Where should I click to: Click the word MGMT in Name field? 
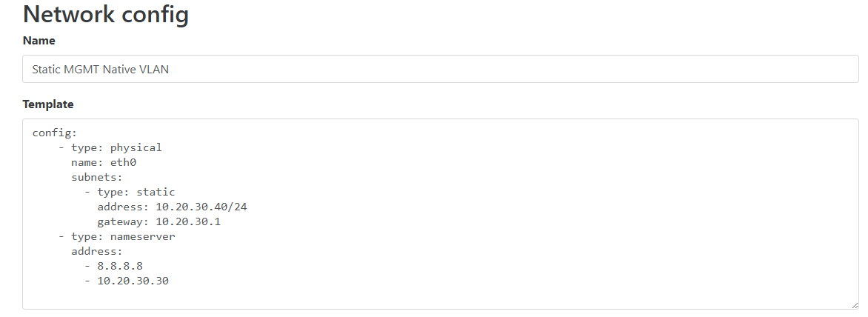point(81,70)
